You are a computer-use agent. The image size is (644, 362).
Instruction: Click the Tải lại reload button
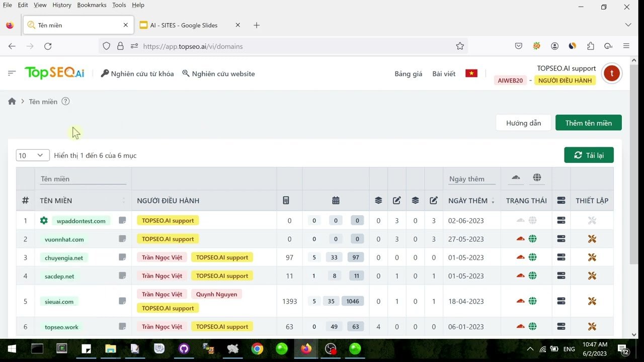point(589,155)
